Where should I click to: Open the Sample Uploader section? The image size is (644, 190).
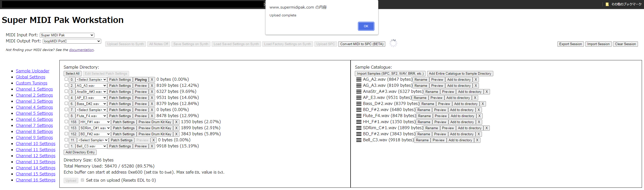pos(32,71)
